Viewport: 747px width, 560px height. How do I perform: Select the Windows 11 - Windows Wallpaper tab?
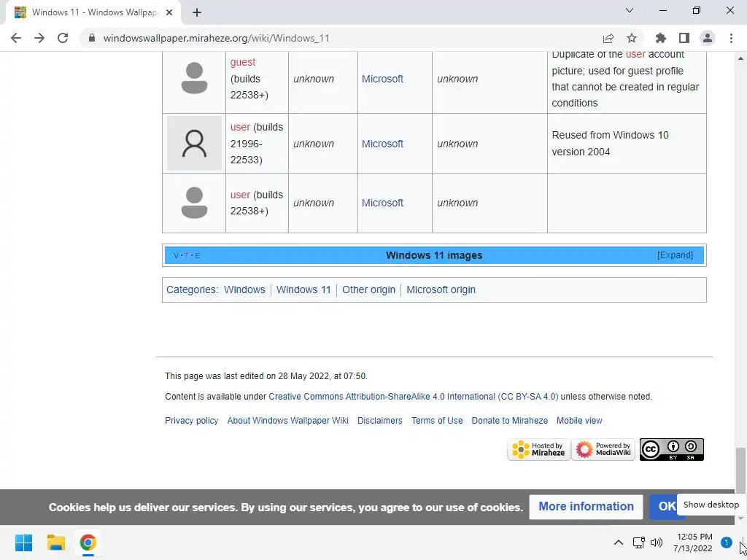pyautogui.click(x=93, y=12)
